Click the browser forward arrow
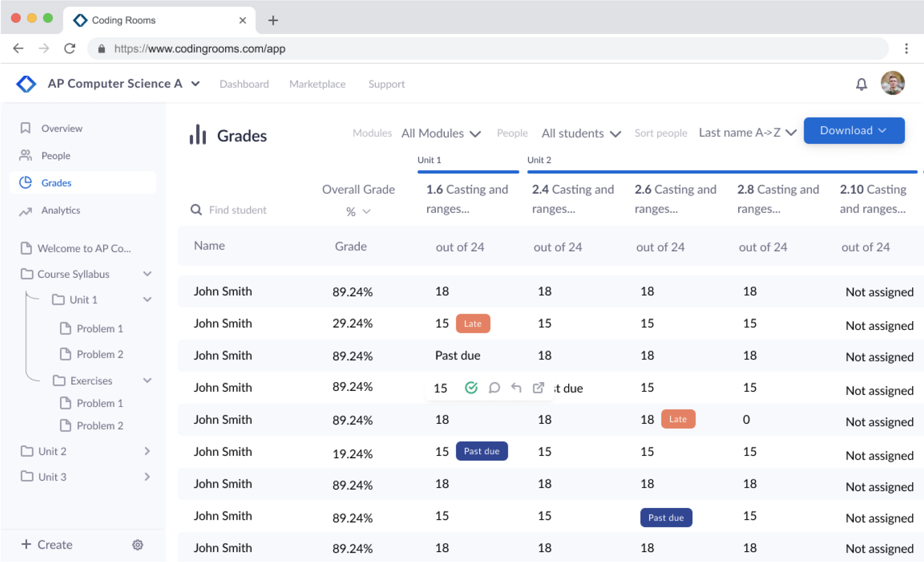Image resolution: width=924 pixels, height=562 pixels. point(44,48)
